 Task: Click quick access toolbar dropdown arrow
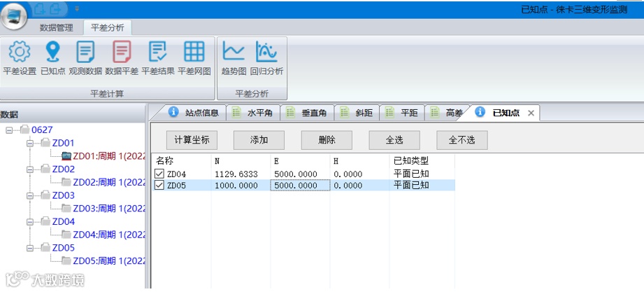coord(77,8)
